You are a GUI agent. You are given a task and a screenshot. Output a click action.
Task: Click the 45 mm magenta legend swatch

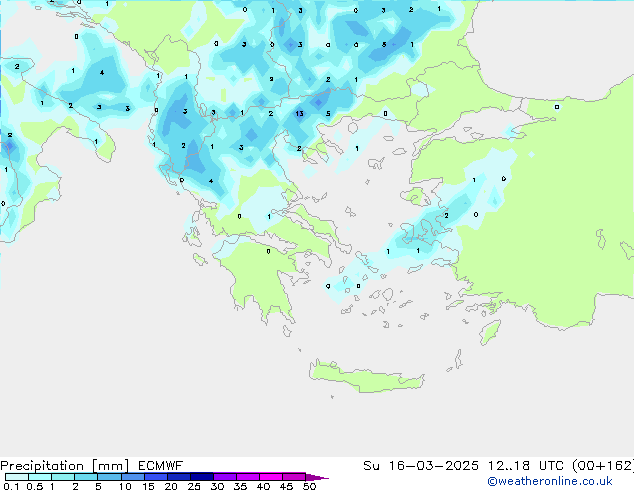(294, 477)
